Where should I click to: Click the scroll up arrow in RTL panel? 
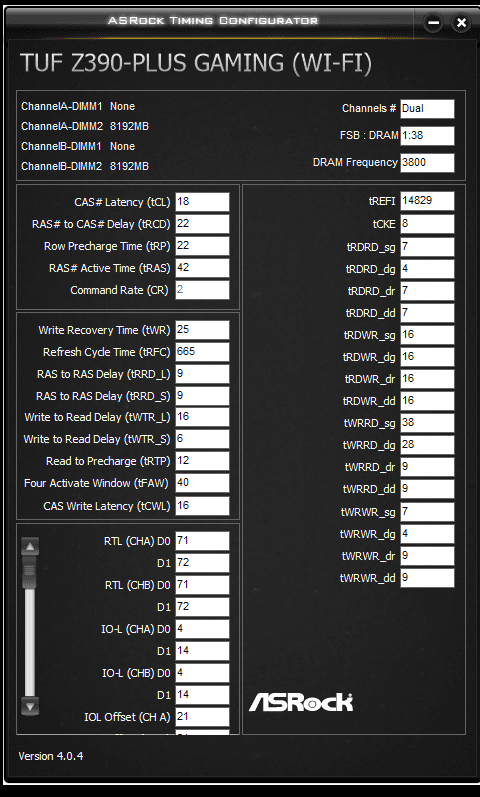(30, 547)
